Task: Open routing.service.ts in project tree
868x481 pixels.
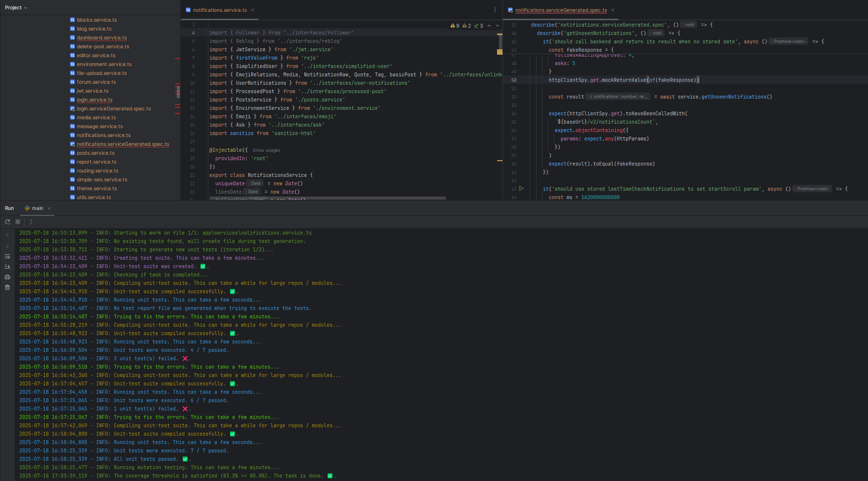Action: click(x=94, y=171)
